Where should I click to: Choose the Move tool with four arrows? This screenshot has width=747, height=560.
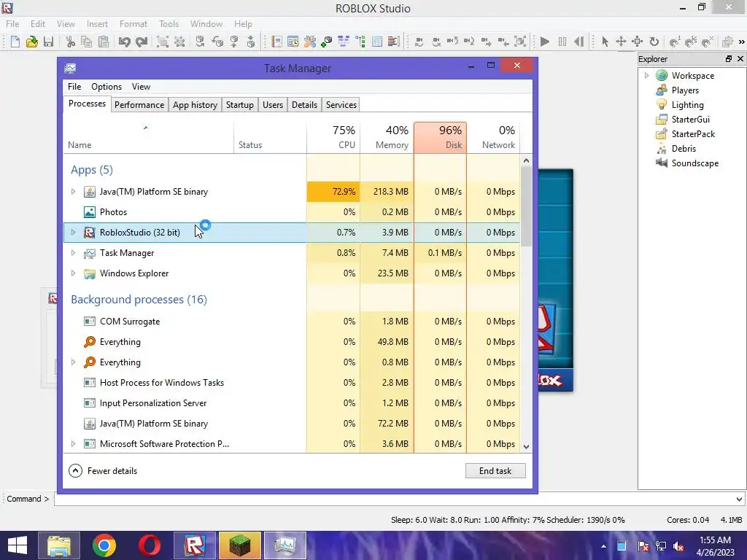(621, 42)
